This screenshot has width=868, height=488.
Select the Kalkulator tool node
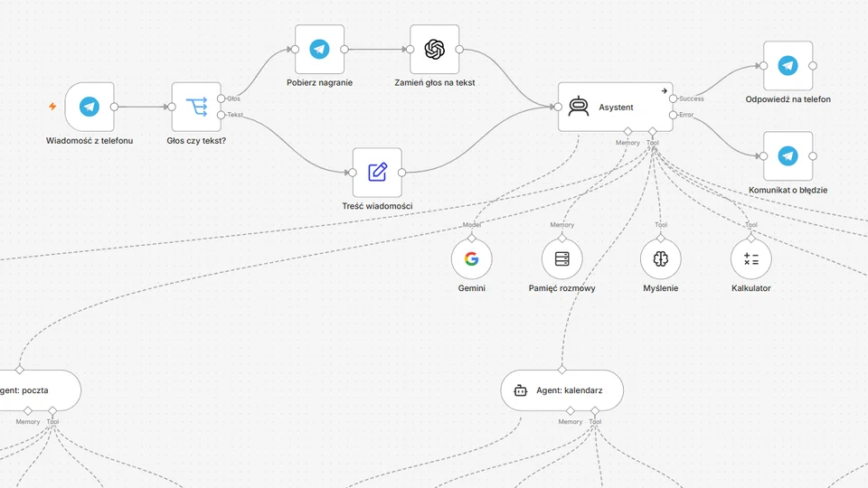[x=750, y=259]
